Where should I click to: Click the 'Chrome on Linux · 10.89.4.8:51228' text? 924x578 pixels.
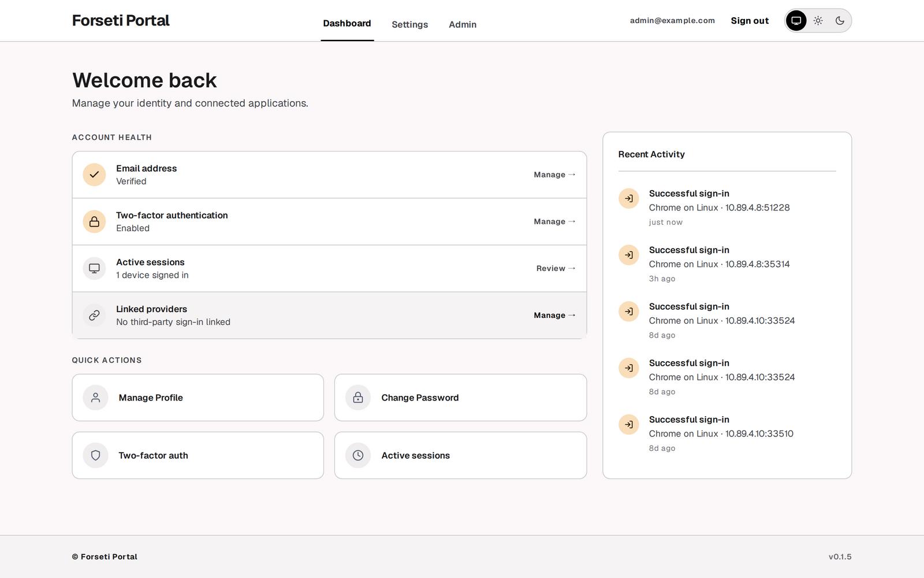pos(719,208)
